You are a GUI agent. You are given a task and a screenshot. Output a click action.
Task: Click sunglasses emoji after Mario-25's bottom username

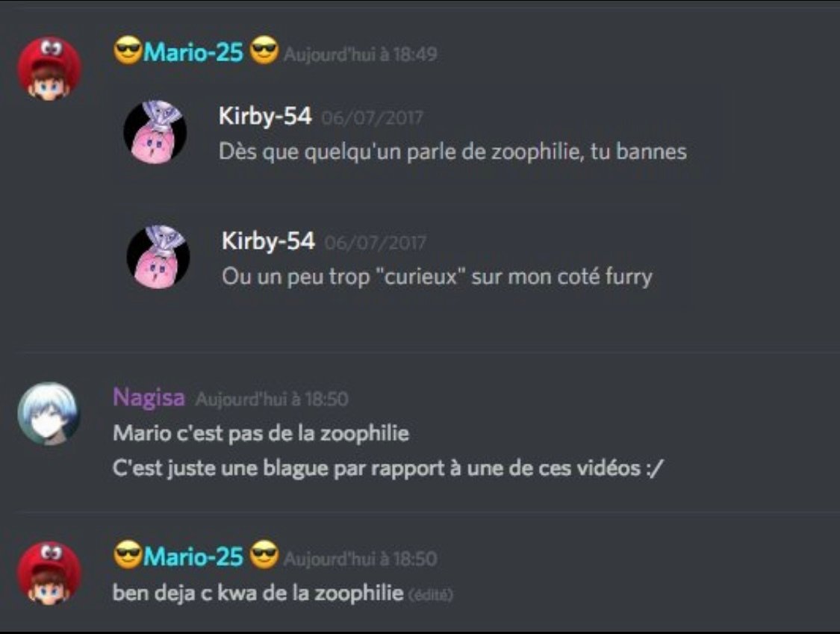[x=264, y=556]
